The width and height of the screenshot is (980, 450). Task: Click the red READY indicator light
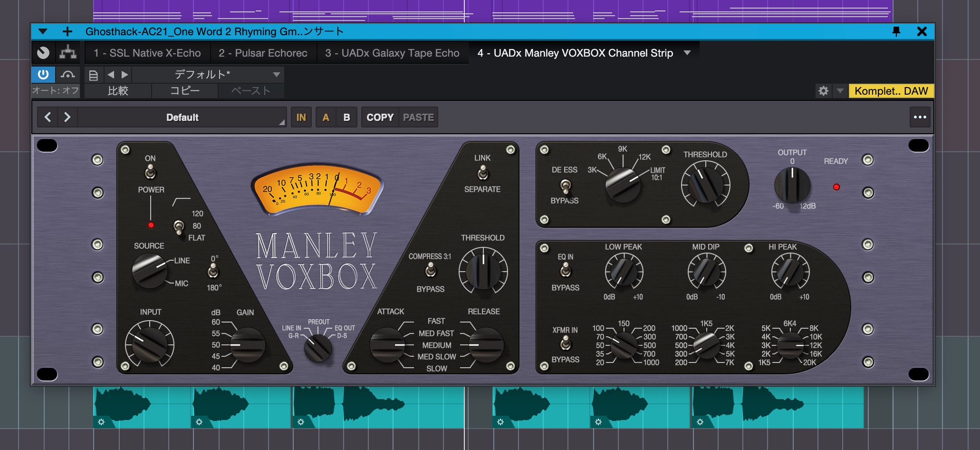[x=836, y=187]
